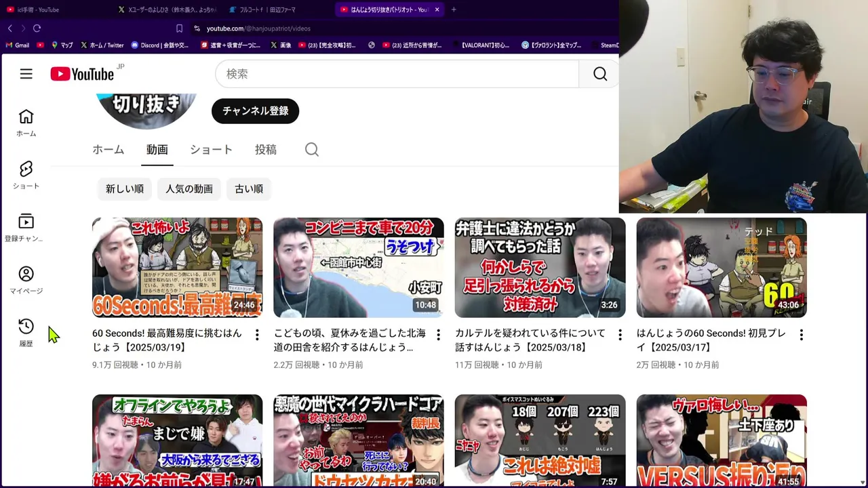Open カルテルを疑われている件 video title

tap(530, 340)
